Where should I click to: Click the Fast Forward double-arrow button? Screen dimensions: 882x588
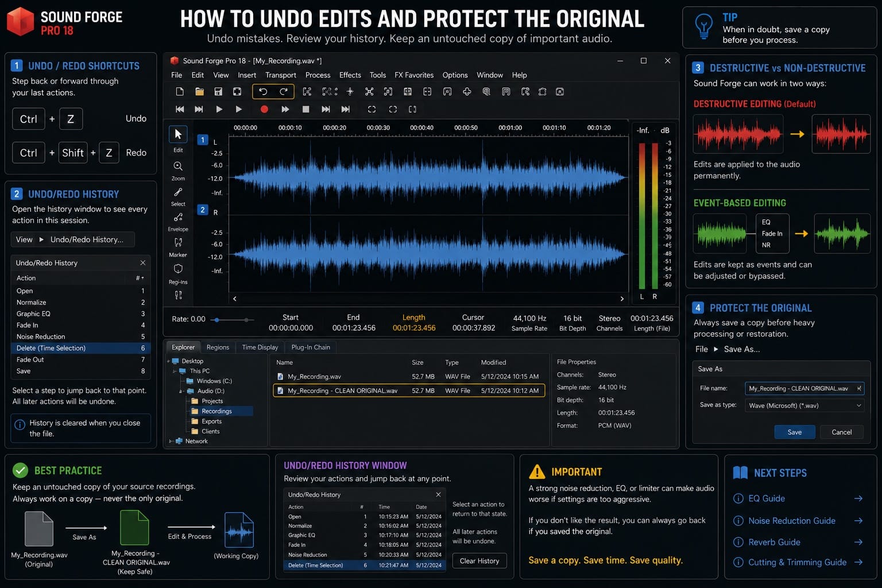pos(285,109)
